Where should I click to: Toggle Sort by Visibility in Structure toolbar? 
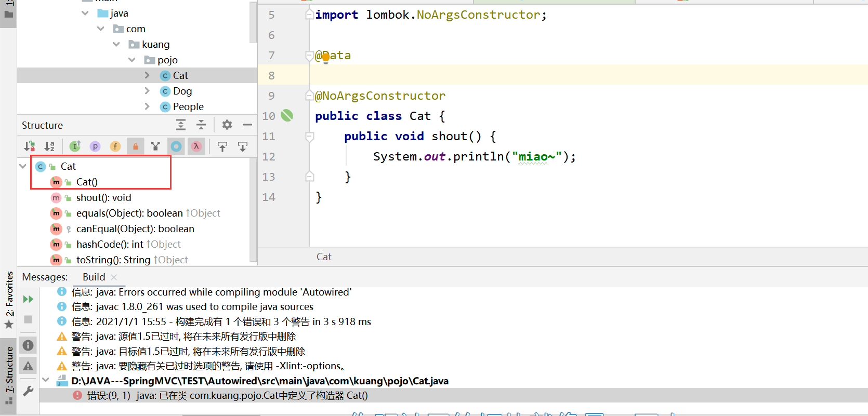(x=30, y=146)
